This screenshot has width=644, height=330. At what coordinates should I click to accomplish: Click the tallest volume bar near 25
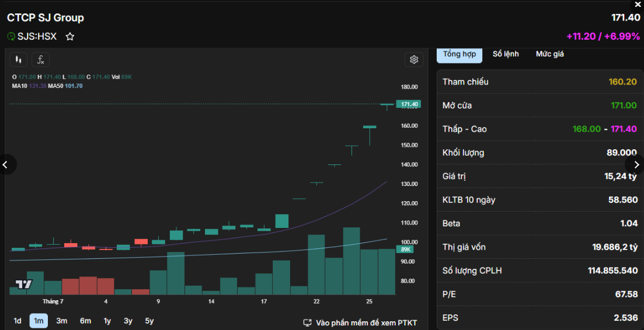coord(351,261)
